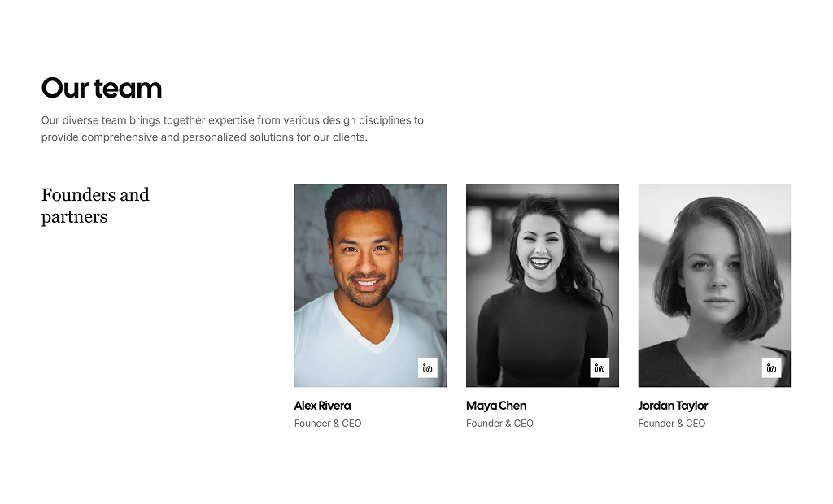This screenshot has width=833, height=504.
Task: Click the Our team heading
Action: point(102,88)
